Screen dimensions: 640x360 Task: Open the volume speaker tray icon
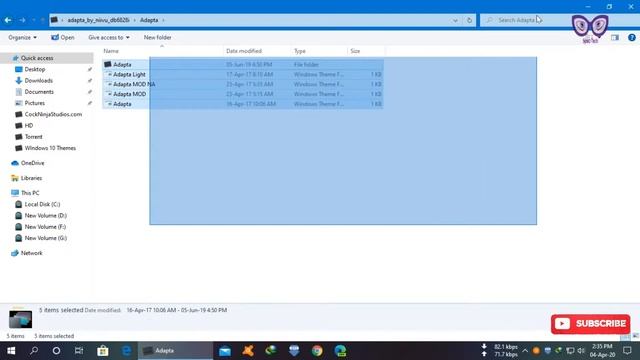pyautogui.click(x=581, y=351)
